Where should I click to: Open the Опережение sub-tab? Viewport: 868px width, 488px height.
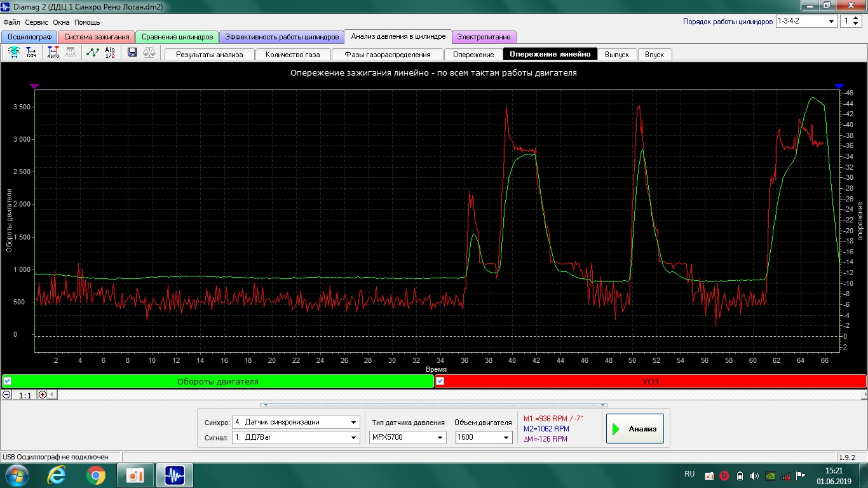pyautogui.click(x=473, y=54)
